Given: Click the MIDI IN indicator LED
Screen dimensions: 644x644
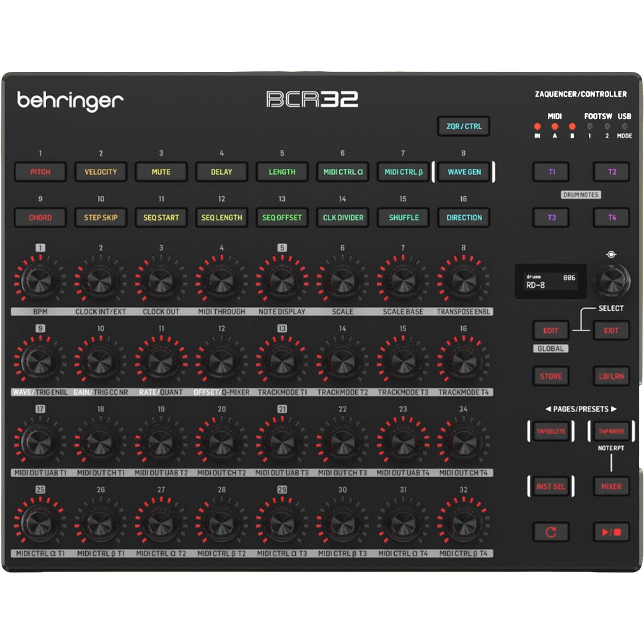Looking at the screenshot, I should (537, 126).
